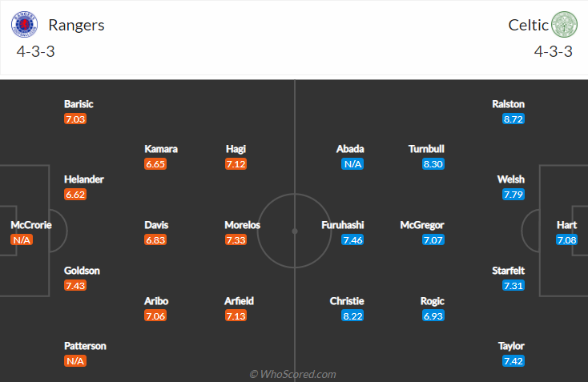Select McCrorie's N/A rating badge

(22, 240)
